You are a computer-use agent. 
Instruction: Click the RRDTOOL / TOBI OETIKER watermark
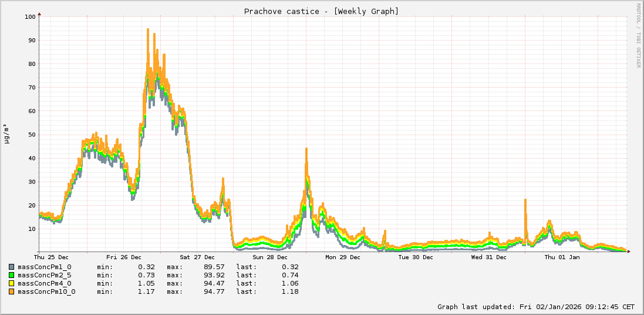638,35
